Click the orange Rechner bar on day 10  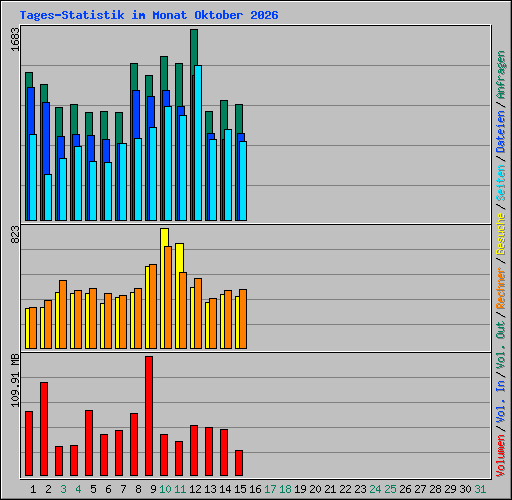pyautogui.click(x=168, y=298)
